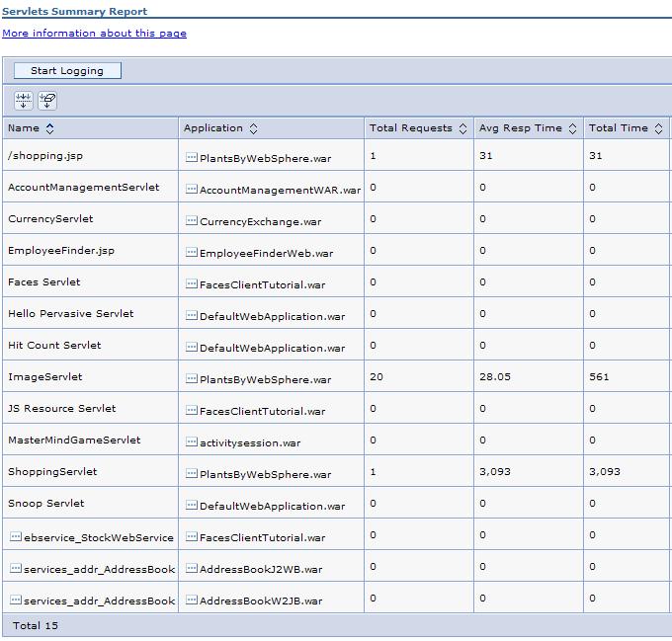This screenshot has width=672, height=641.
Task: Sort by Total Requests column arrows
Action: [462, 128]
